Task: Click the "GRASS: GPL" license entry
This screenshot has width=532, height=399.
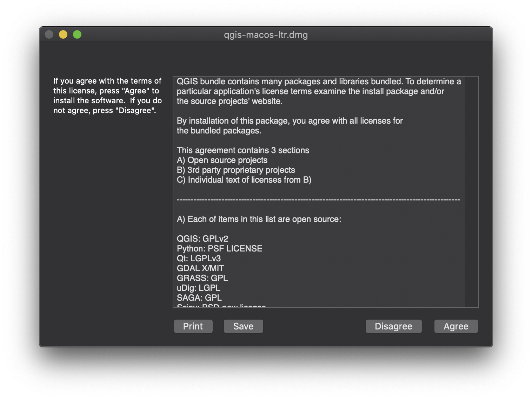Action: point(202,278)
